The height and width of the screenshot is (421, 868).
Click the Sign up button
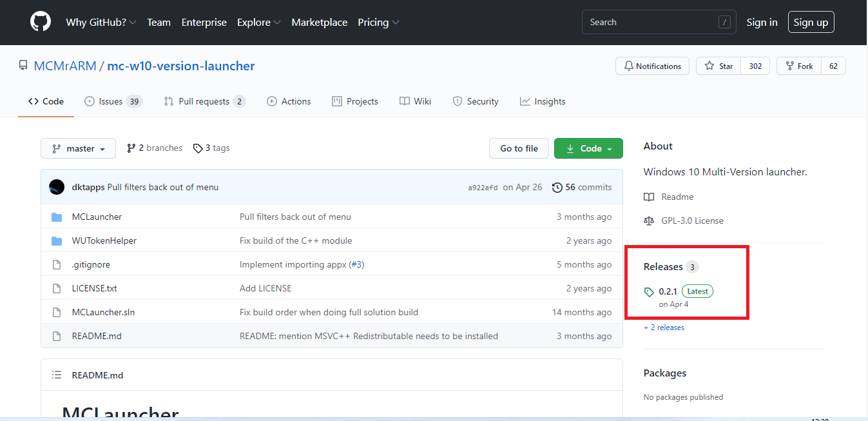811,22
